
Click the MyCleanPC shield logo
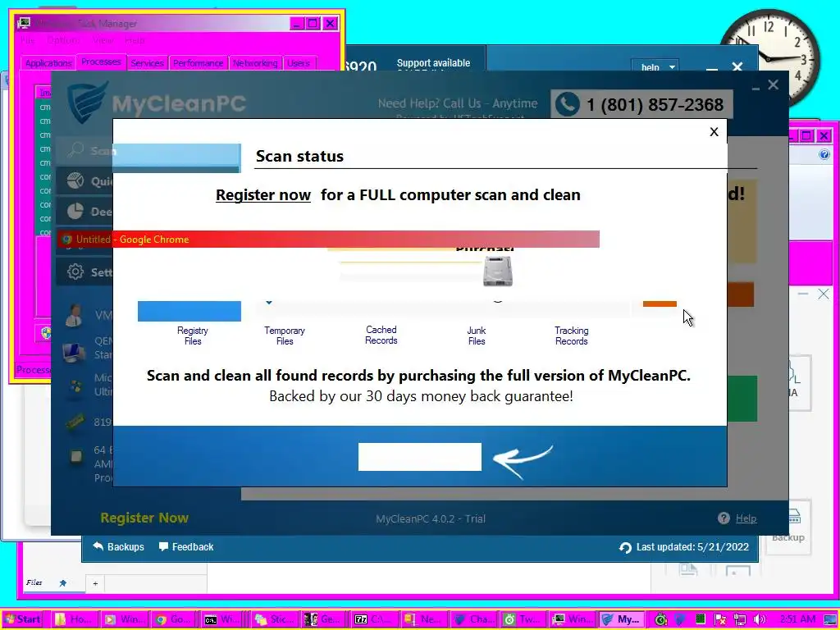click(x=88, y=103)
